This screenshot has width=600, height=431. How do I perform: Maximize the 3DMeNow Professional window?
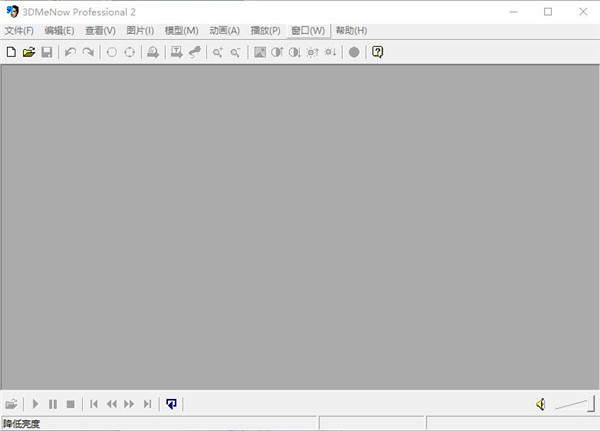[x=548, y=12]
